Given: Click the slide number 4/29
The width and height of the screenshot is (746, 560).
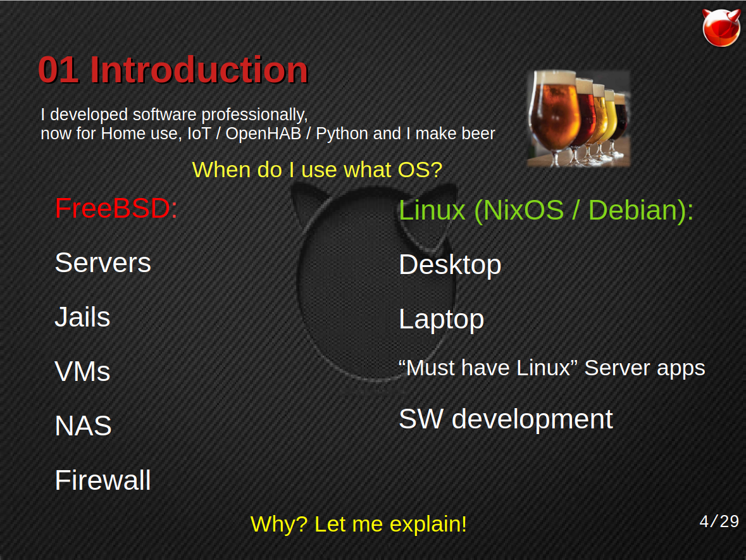Looking at the screenshot, I should pyautogui.click(x=719, y=521).
